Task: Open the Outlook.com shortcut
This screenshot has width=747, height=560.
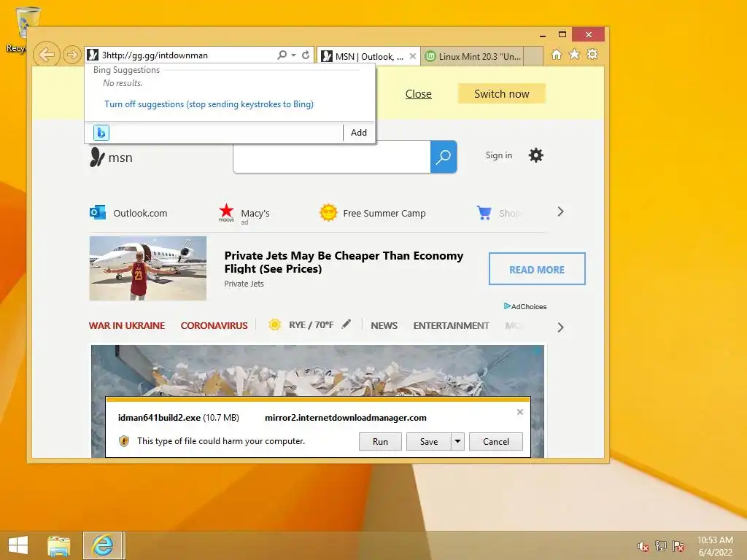Action: (x=128, y=213)
